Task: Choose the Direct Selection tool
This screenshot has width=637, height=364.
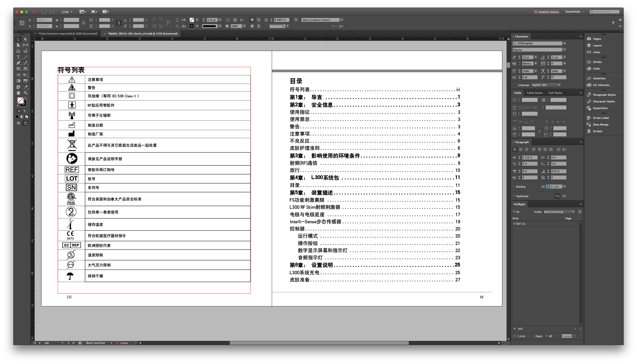Action: tap(26, 39)
